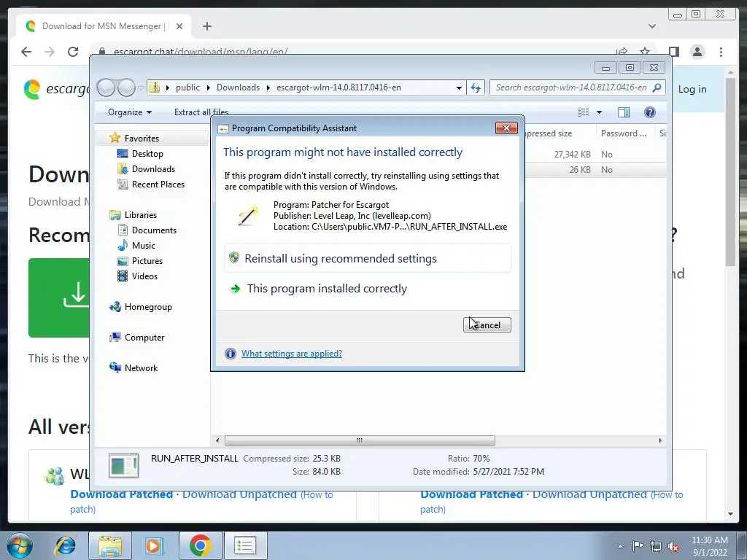Image resolution: width=747 pixels, height=560 pixels.
Task: Click the Explorer refresh button
Action: [476, 87]
